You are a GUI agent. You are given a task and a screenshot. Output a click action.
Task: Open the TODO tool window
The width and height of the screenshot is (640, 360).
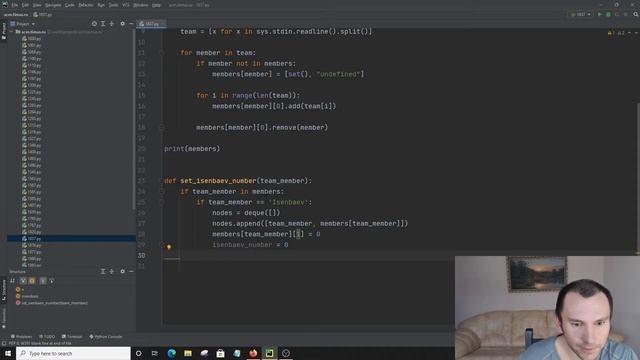[x=47, y=337]
